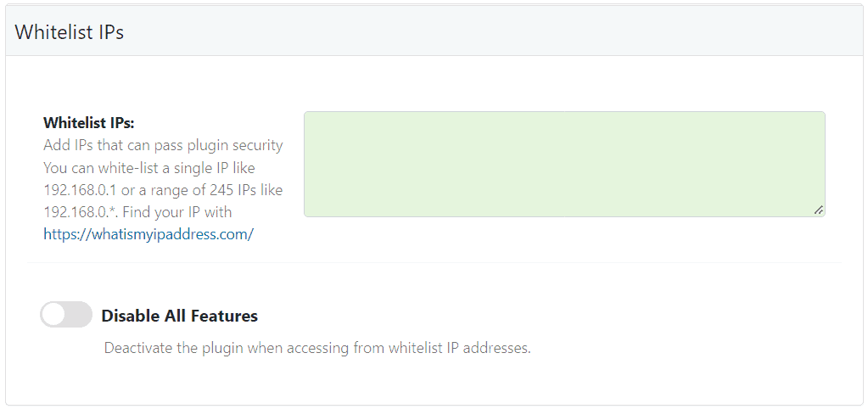
Task: Click the word "Disable" next to the toggle
Action: [129, 316]
